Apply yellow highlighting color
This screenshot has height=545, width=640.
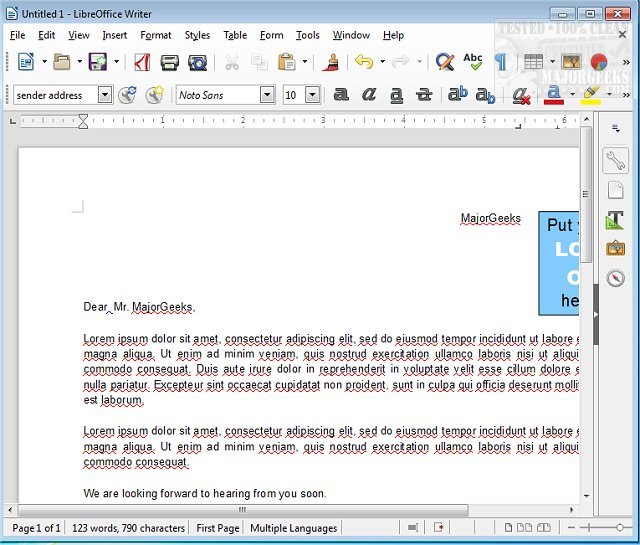[x=591, y=95]
